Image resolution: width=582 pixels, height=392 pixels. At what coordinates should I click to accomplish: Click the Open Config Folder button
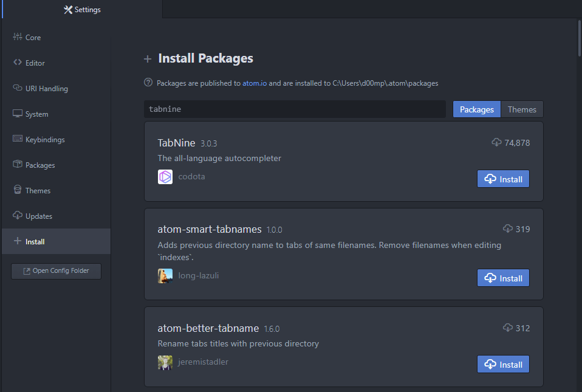[56, 271]
